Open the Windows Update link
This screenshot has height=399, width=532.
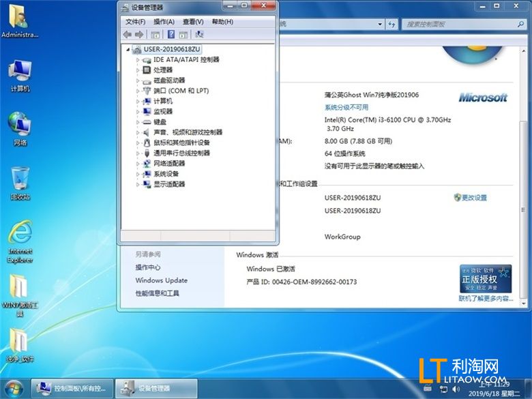tap(161, 280)
